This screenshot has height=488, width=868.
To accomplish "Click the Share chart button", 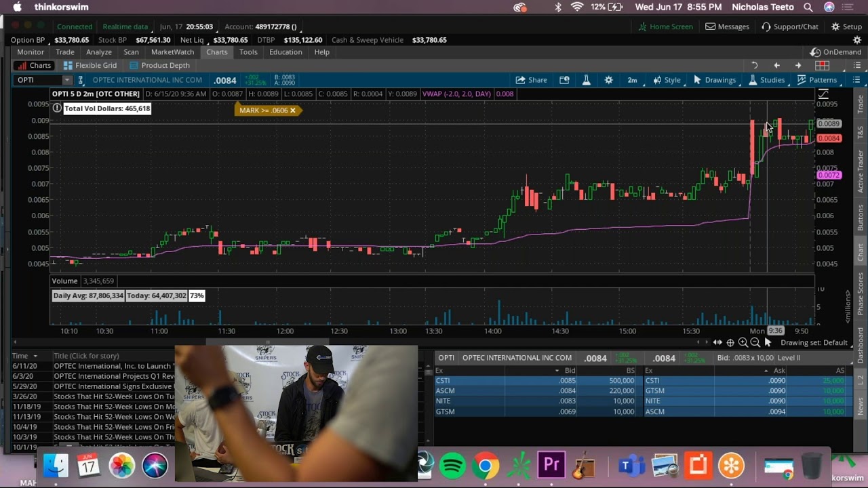I will [x=531, y=80].
